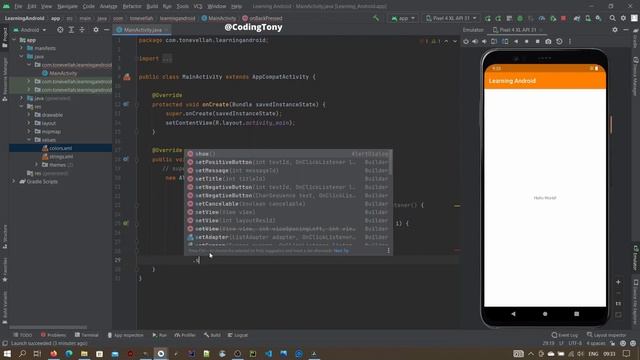
Task: Click the Expand All icon in Project panel
Action: pos(71,30)
